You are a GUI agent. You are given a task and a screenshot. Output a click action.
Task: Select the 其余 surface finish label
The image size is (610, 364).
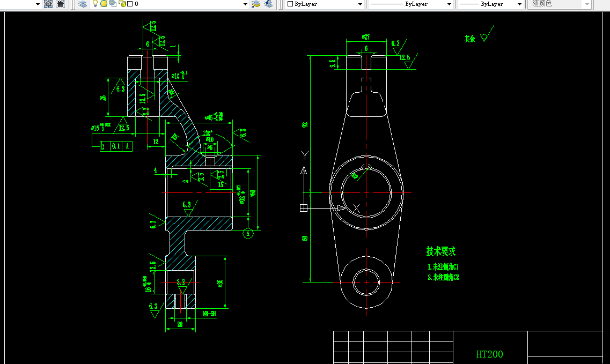[469, 39]
